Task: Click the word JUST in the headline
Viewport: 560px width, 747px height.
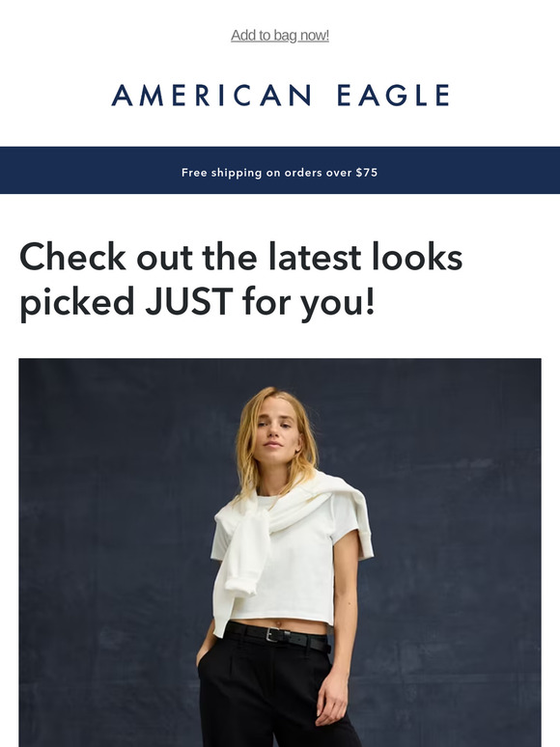Action: [x=188, y=301]
